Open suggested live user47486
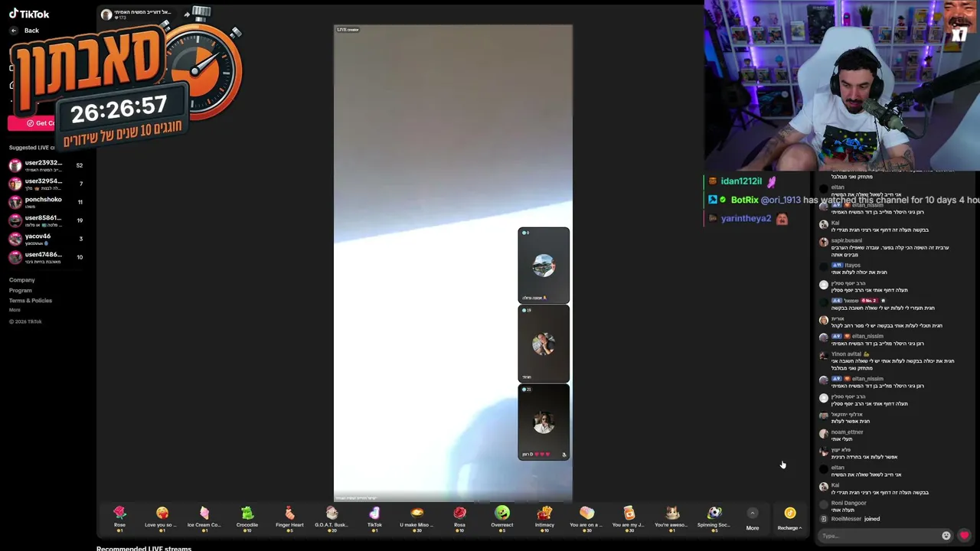 (x=46, y=257)
